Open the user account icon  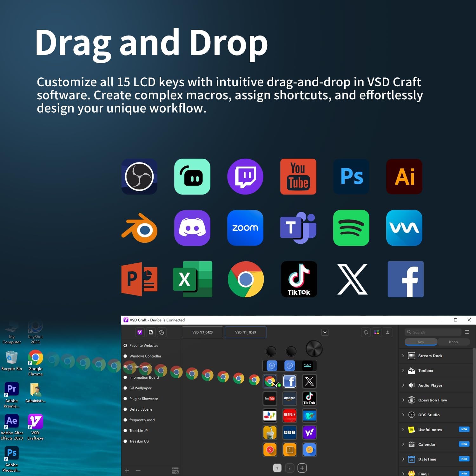[x=387, y=332]
